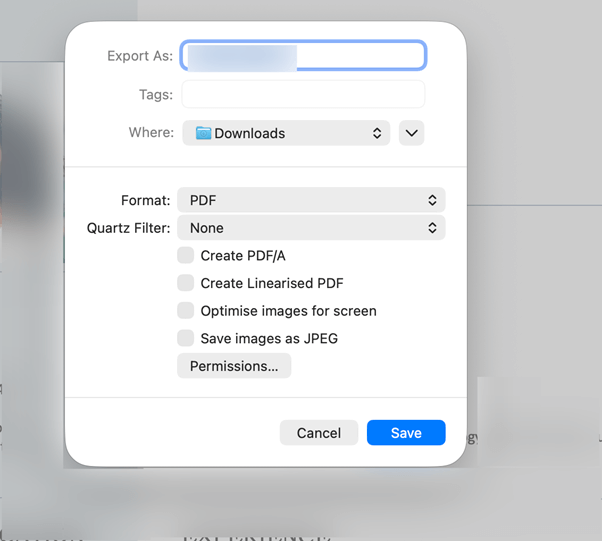This screenshot has height=541, width=602.
Task: Open the Quartz Filter dropdown
Action: [311, 228]
